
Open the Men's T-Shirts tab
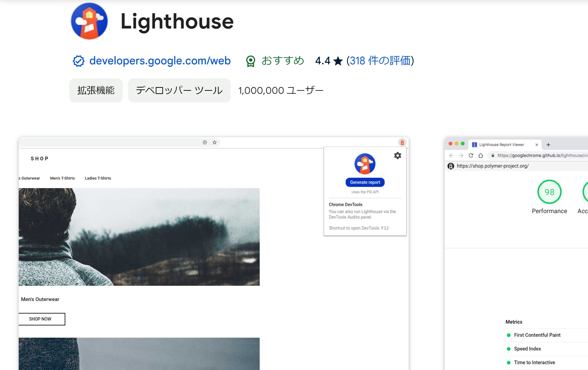point(62,178)
